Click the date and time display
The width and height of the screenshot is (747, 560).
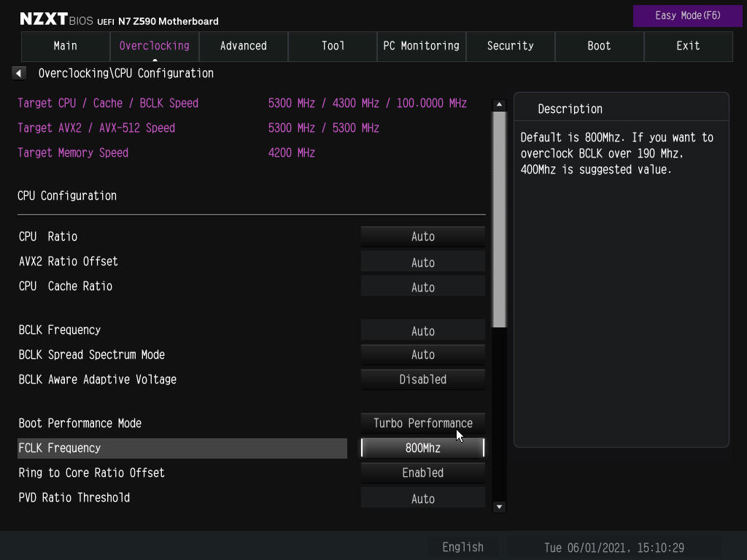(x=614, y=548)
